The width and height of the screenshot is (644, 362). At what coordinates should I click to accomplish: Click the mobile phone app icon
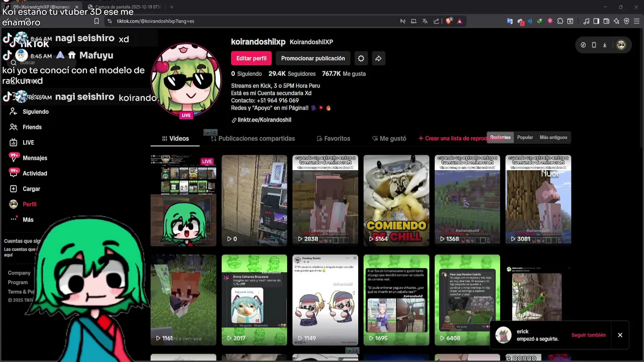tap(594, 45)
